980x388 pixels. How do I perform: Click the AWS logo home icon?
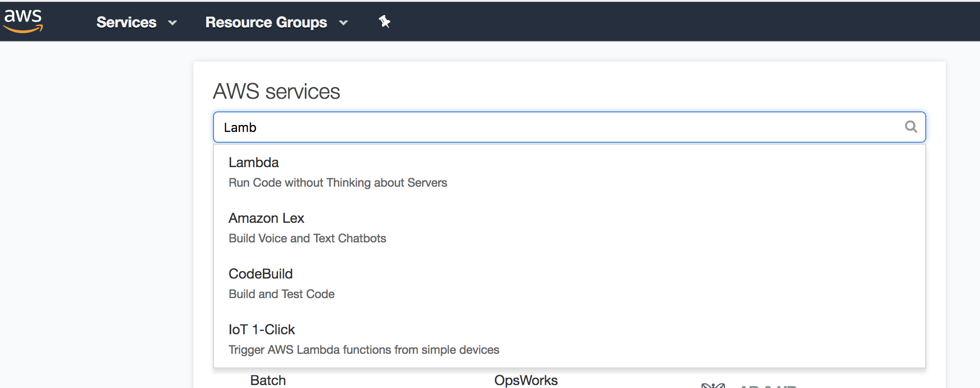point(23,21)
